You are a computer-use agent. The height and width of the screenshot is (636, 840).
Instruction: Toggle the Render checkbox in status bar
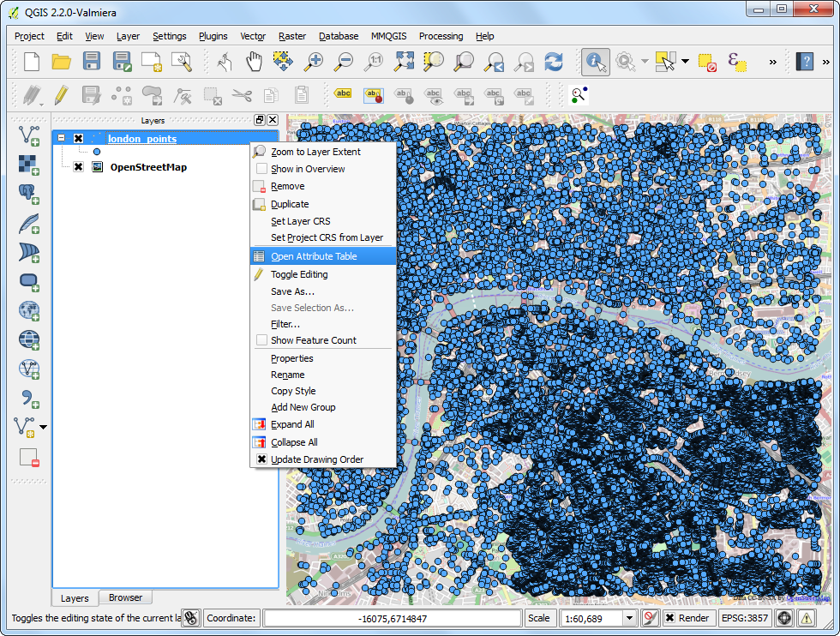click(x=669, y=618)
